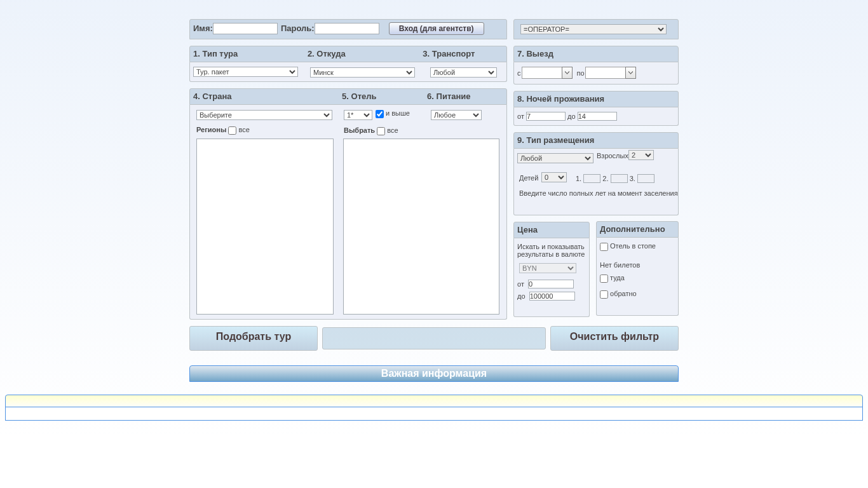Click the 'Имя' username input field

[x=245, y=29]
